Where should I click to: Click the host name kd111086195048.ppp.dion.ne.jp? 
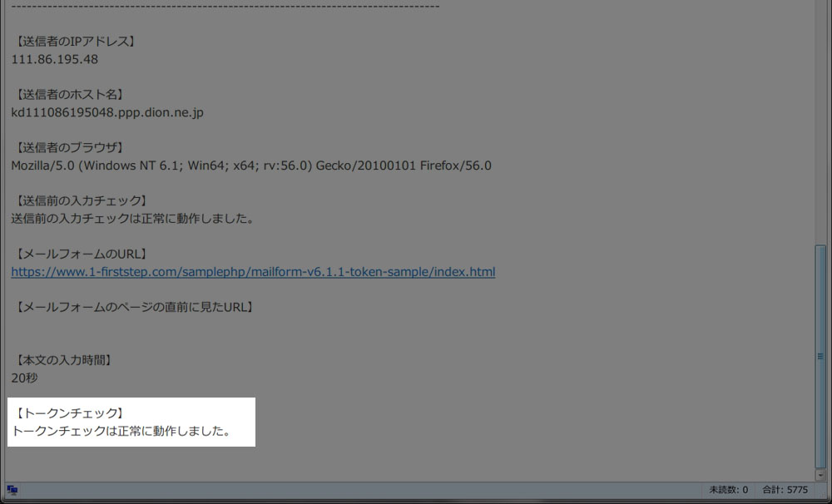(x=107, y=112)
